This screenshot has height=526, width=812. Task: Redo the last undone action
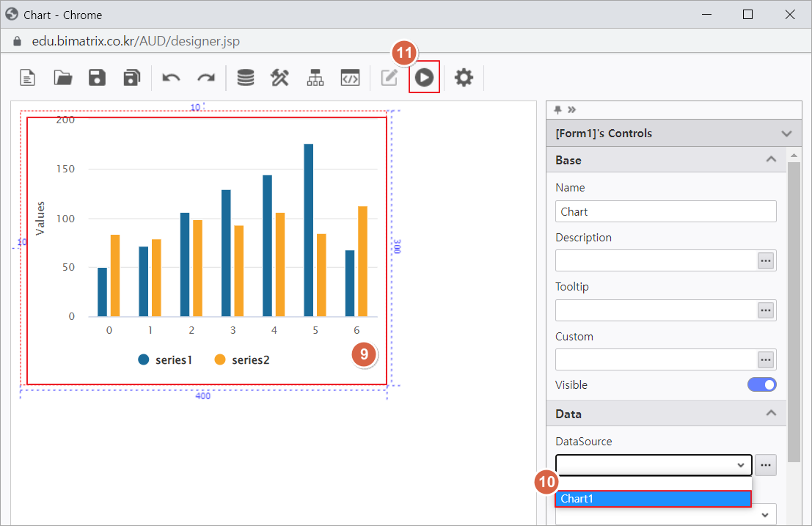[206, 78]
